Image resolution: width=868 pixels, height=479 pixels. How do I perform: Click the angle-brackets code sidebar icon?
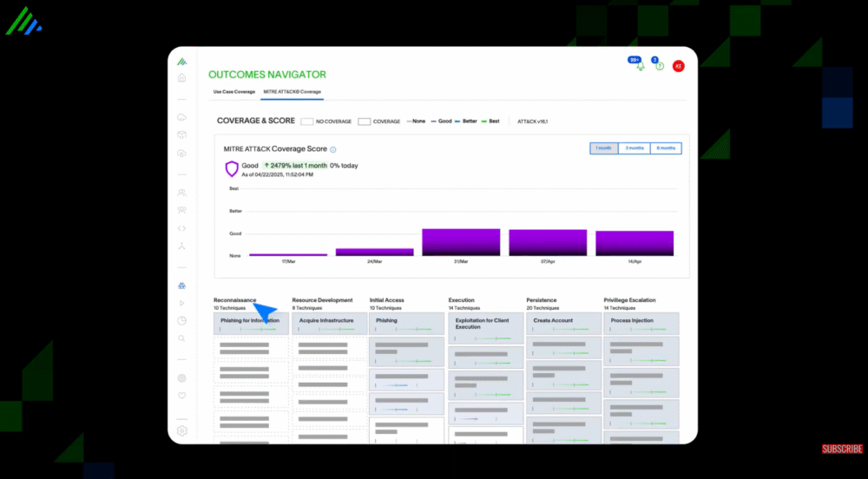coord(181,228)
